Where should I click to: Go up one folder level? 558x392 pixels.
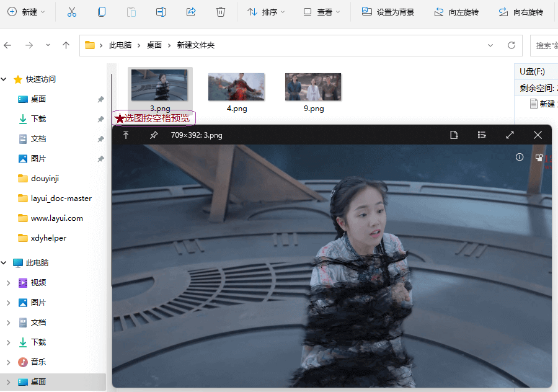click(x=66, y=45)
